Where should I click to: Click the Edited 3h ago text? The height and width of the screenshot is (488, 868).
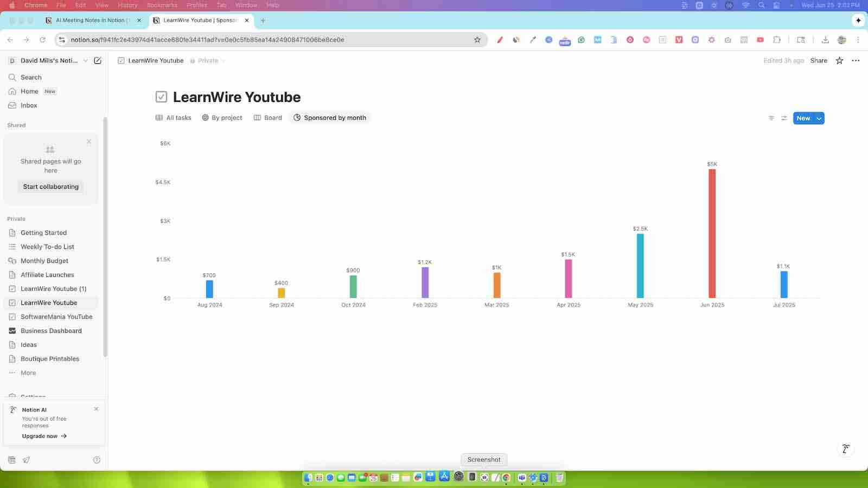(783, 61)
